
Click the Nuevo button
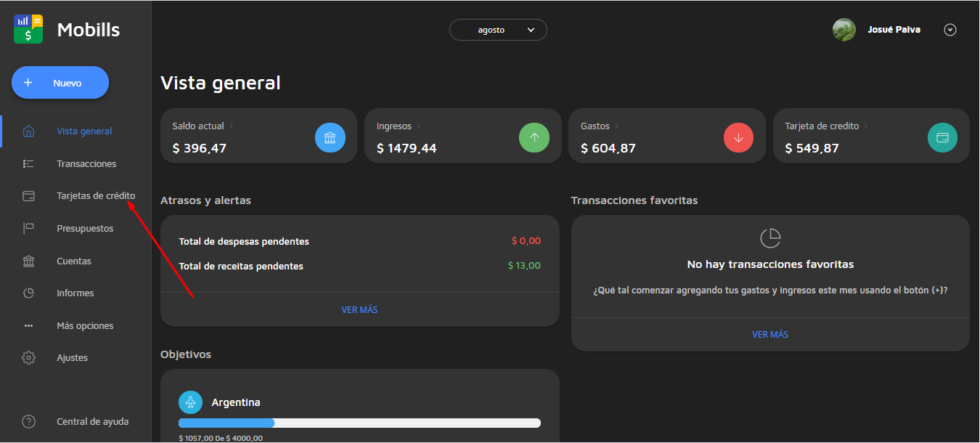tap(60, 83)
